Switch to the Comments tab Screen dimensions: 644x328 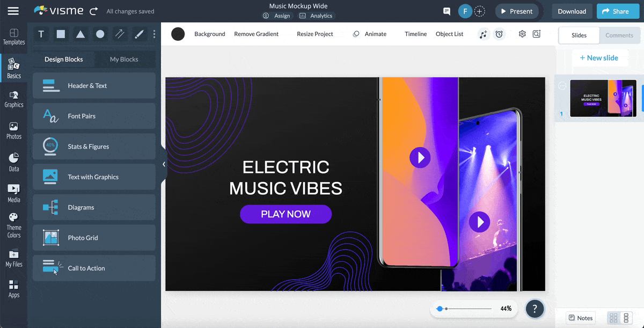click(x=619, y=35)
